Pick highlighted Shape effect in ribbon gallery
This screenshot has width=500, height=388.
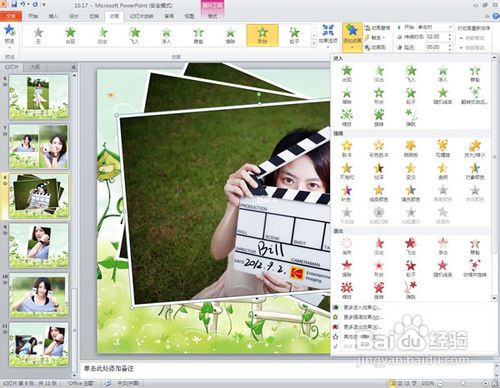click(262, 35)
